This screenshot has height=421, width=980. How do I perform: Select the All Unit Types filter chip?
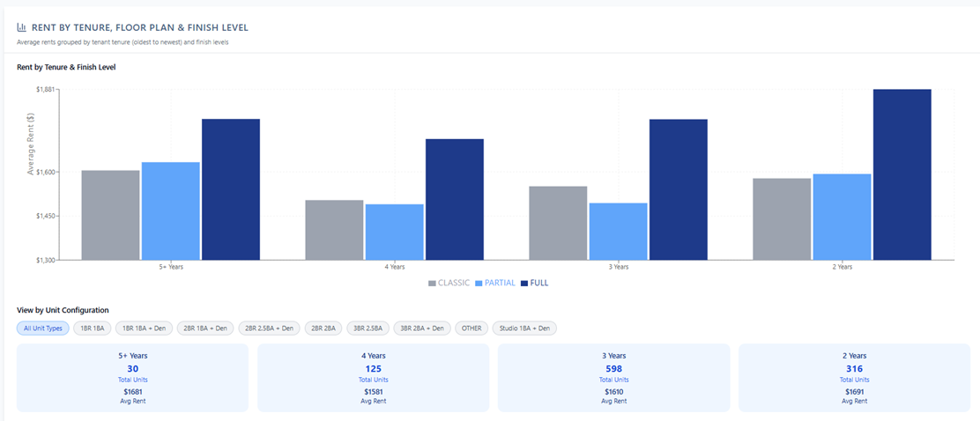[x=43, y=329]
